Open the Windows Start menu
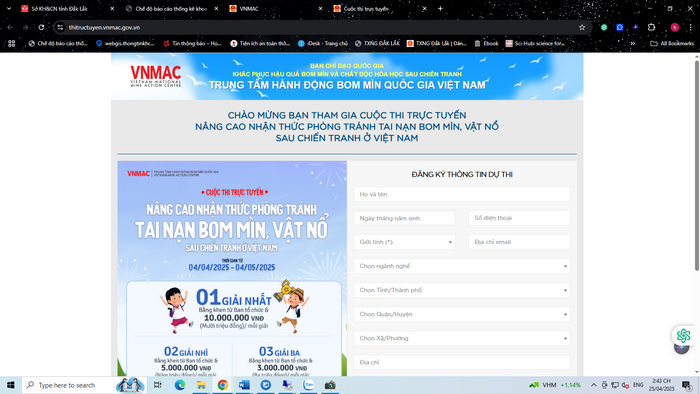700x394 pixels. click(11, 385)
